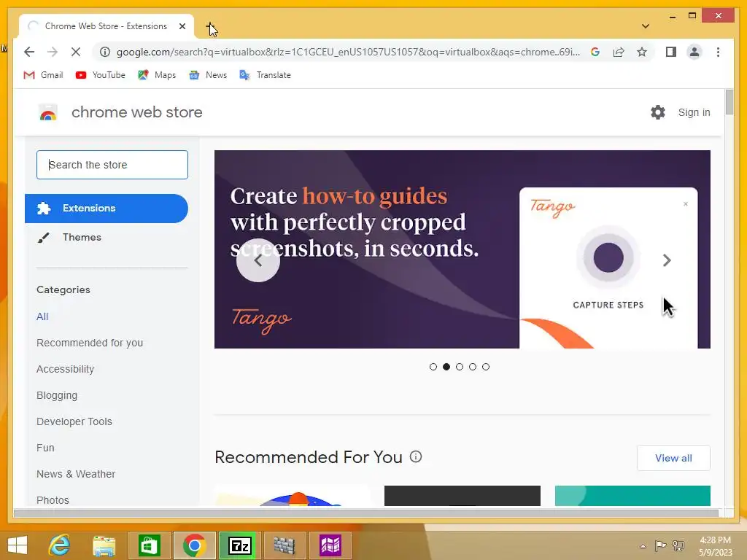Choose the Fun category
Screen dimensions: 747x560
pos(45,448)
